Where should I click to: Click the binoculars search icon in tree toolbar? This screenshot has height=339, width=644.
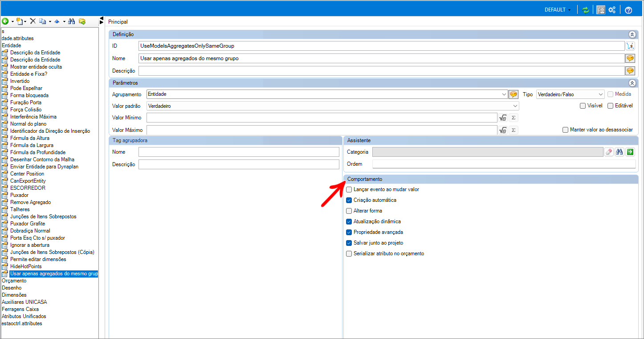click(x=71, y=21)
